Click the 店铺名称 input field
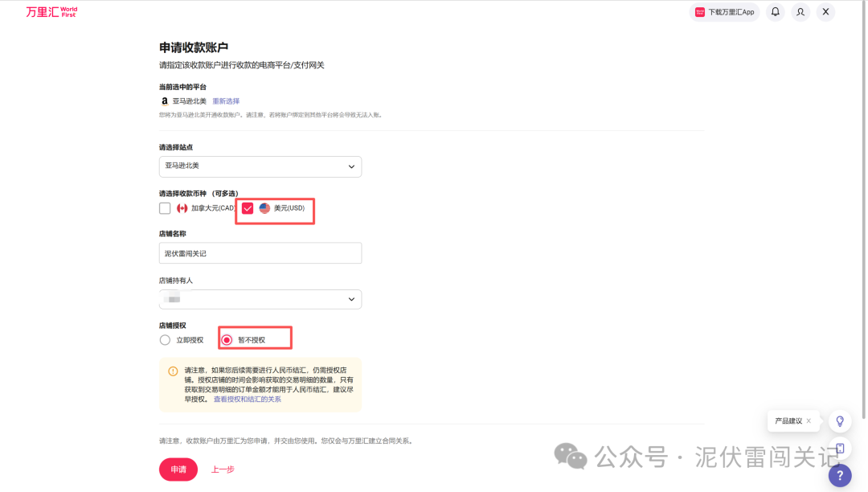The height and width of the screenshot is (492, 868). point(260,252)
